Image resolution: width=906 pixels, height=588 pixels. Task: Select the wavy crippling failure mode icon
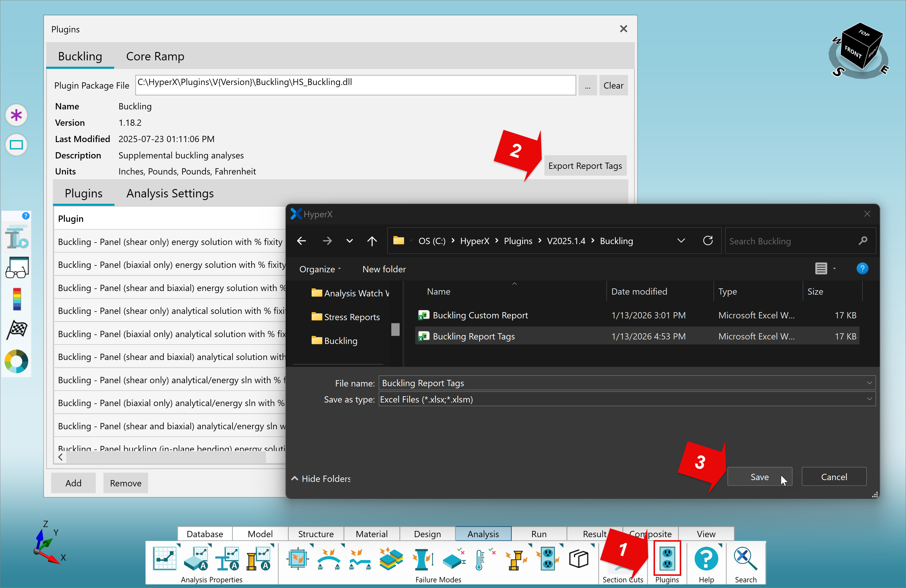click(360, 559)
